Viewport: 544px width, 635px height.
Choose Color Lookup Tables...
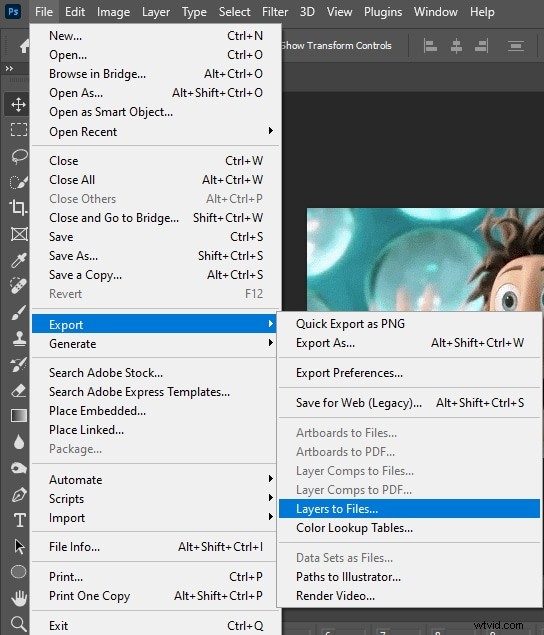(409, 528)
